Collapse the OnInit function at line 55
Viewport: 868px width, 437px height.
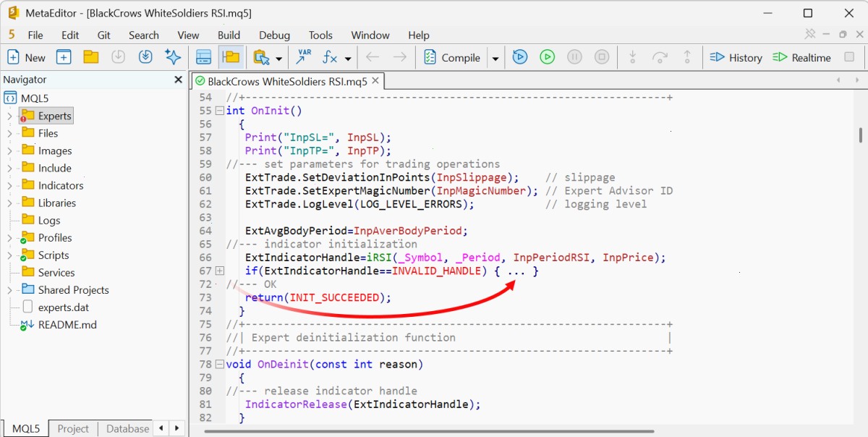[219, 111]
